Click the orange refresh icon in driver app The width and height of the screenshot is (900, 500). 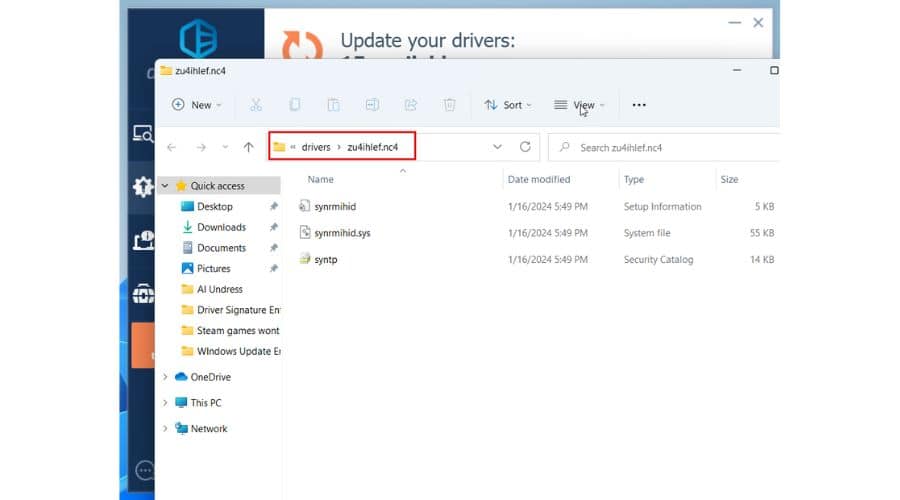pos(302,45)
